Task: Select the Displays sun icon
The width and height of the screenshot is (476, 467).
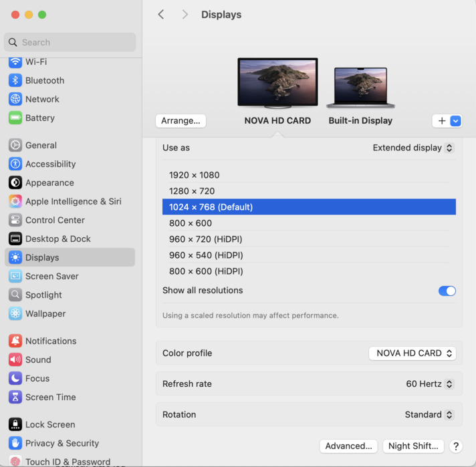Action: [15, 257]
